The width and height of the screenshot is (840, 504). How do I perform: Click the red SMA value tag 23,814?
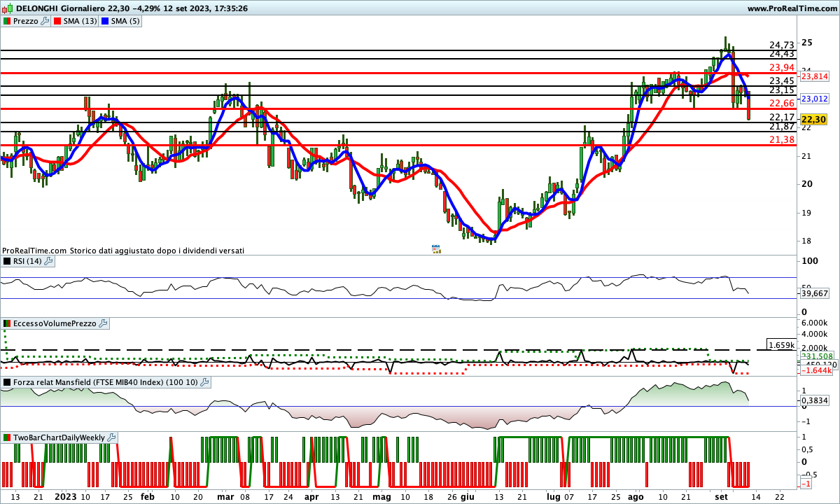point(815,77)
